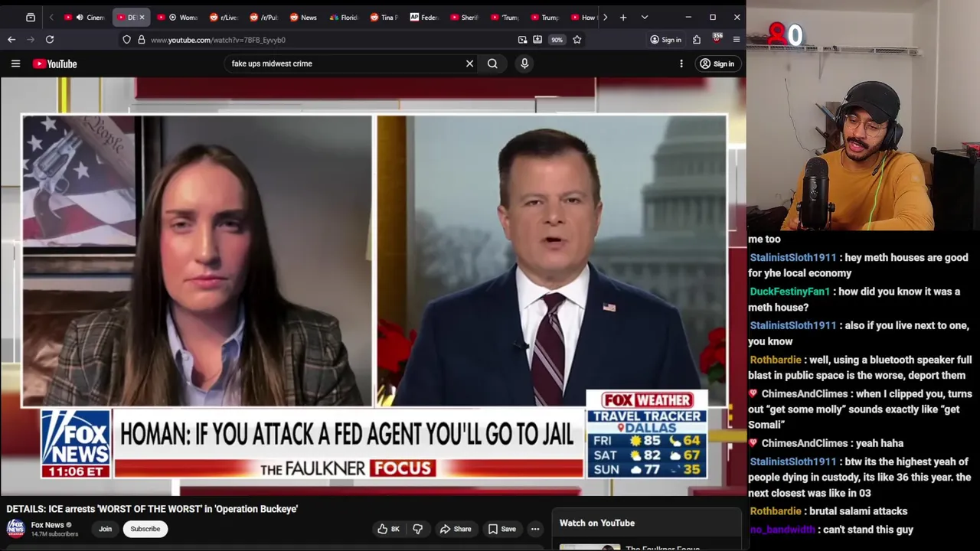Image resolution: width=980 pixels, height=551 pixels.
Task: Subscribe to the Fox News channel
Action: (x=145, y=529)
